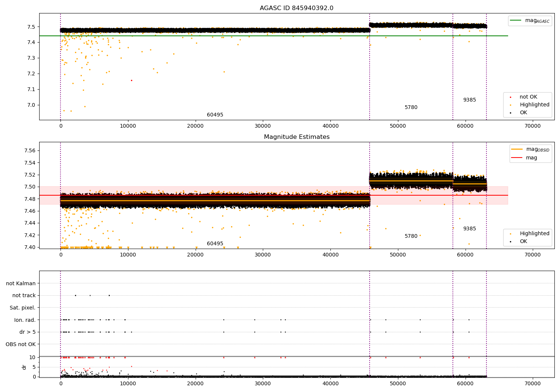Click the '7.48' y-tick label

29,199
